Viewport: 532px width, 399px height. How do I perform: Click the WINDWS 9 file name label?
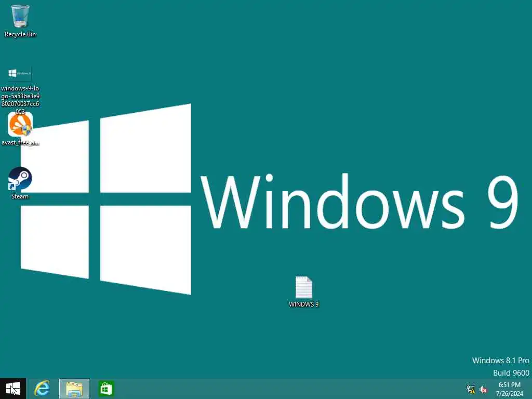(x=303, y=304)
